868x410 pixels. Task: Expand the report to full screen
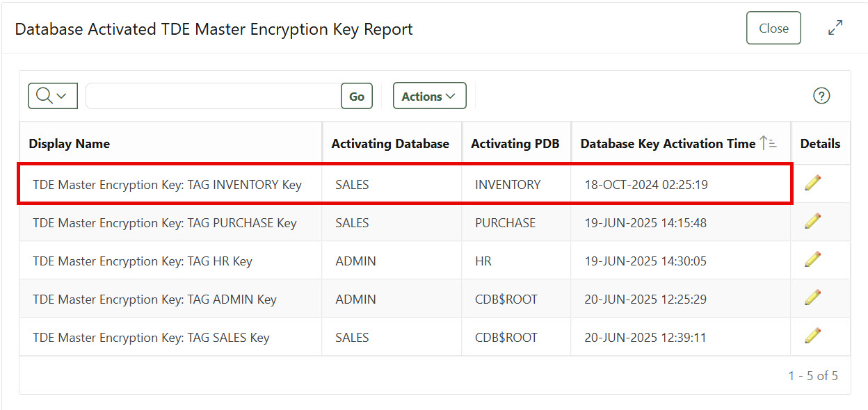(x=835, y=28)
